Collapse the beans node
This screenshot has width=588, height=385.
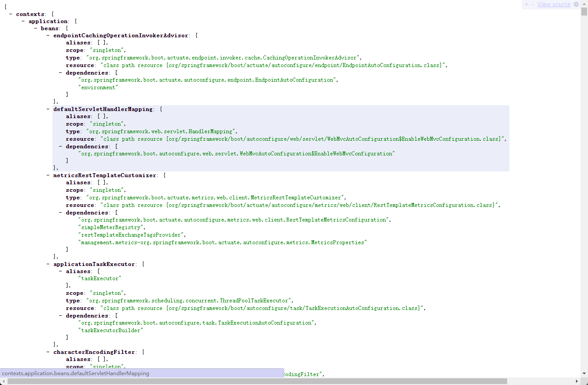(x=36, y=28)
